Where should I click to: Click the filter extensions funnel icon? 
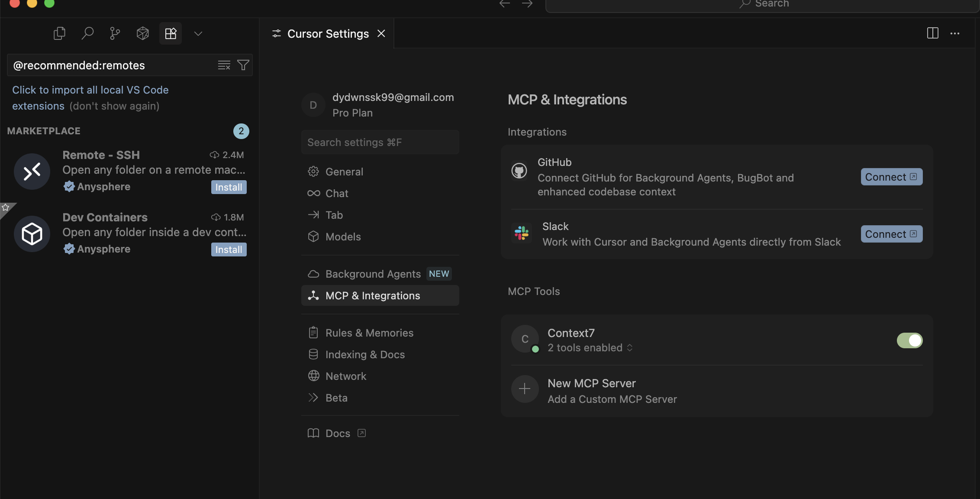[x=243, y=65]
